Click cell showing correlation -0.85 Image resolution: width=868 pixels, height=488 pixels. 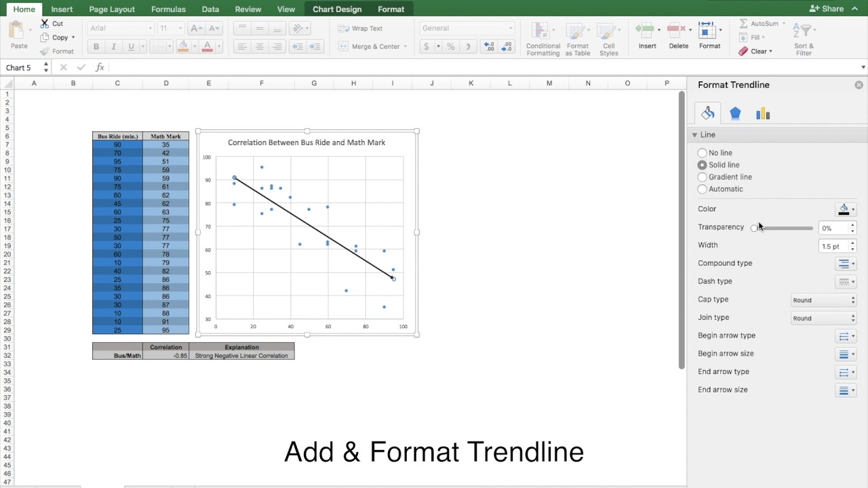[166, 355]
